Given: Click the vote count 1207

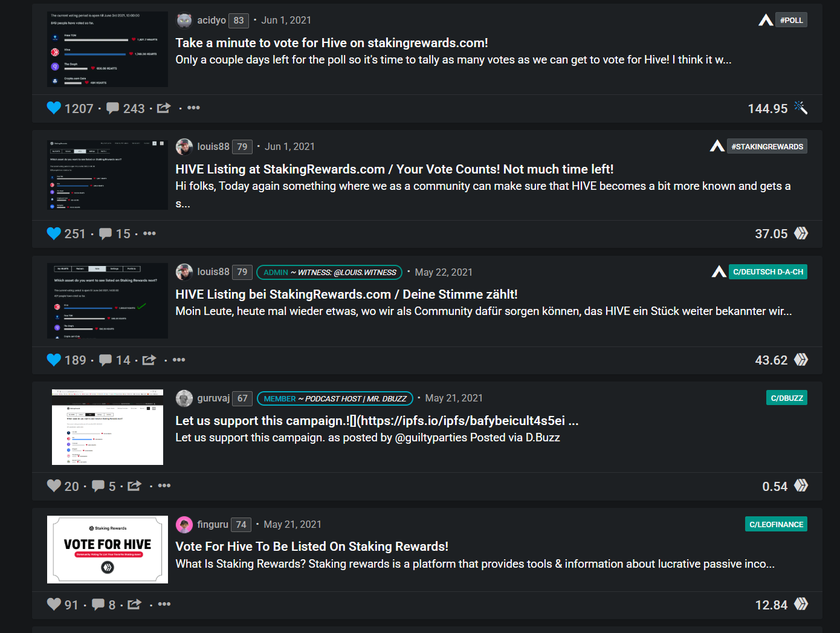Looking at the screenshot, I should (79, 108).
